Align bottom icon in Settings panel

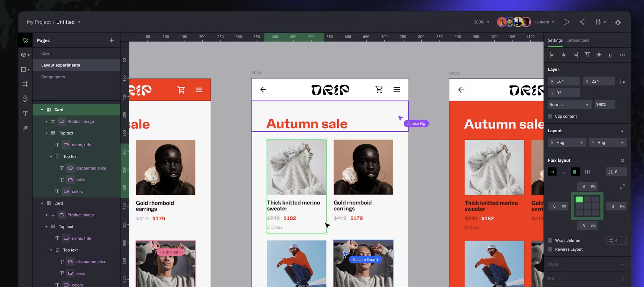tap(610, 55)
